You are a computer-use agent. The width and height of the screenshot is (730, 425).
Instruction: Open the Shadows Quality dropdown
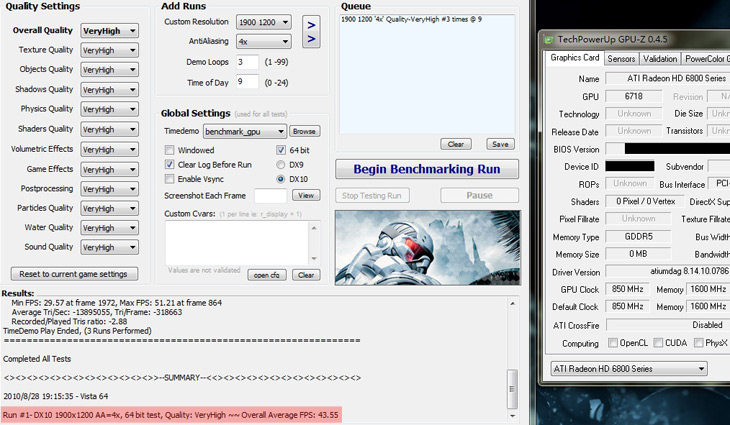click(x=109, y=90)
